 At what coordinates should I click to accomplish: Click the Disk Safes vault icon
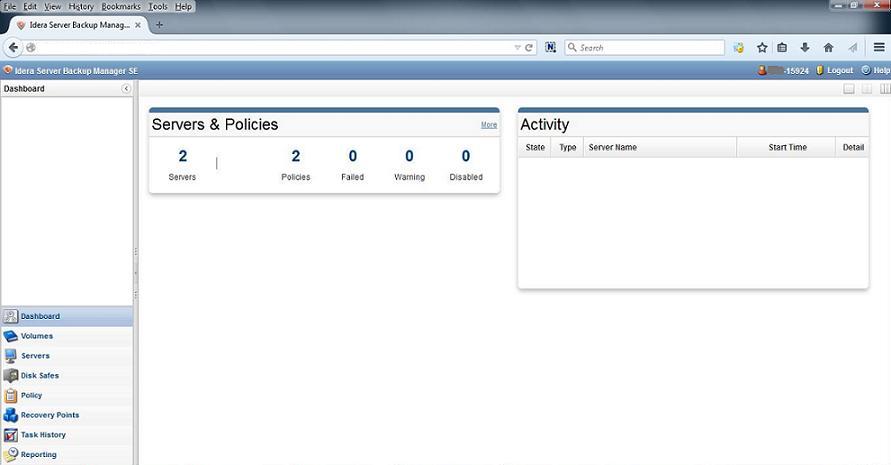coord(10,375)
